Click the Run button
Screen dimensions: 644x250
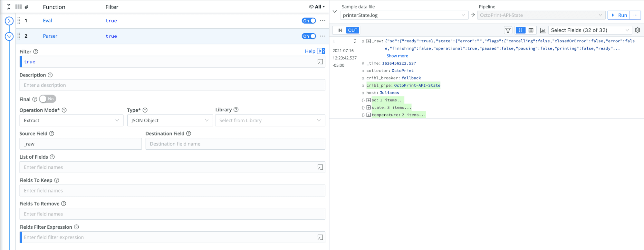(x=619, y=15)
